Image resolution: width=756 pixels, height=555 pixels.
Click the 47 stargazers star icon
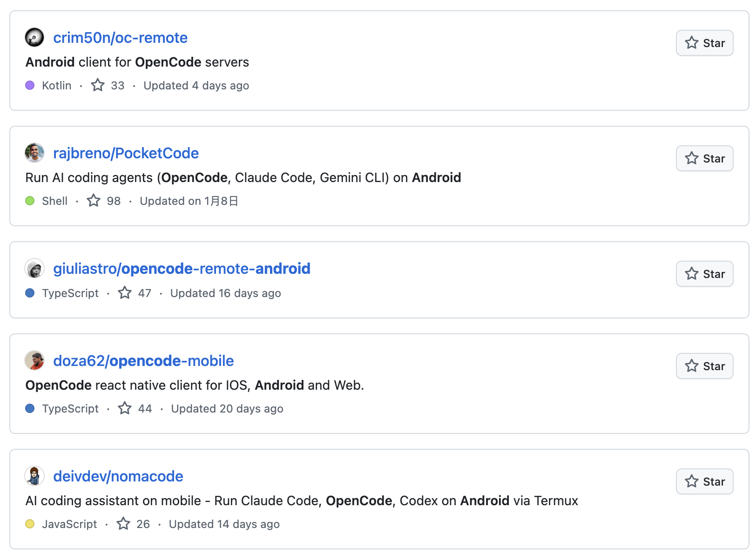[125, 293]
